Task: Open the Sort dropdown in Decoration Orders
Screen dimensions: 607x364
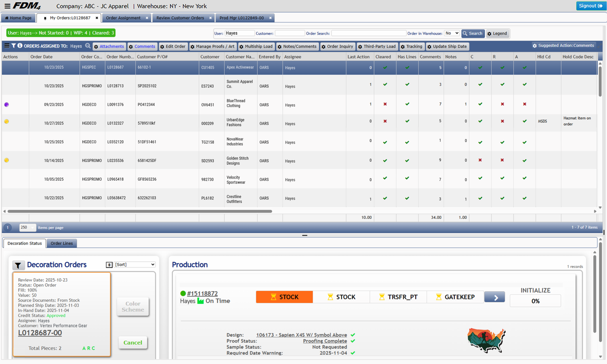Action: pos(135,264)
